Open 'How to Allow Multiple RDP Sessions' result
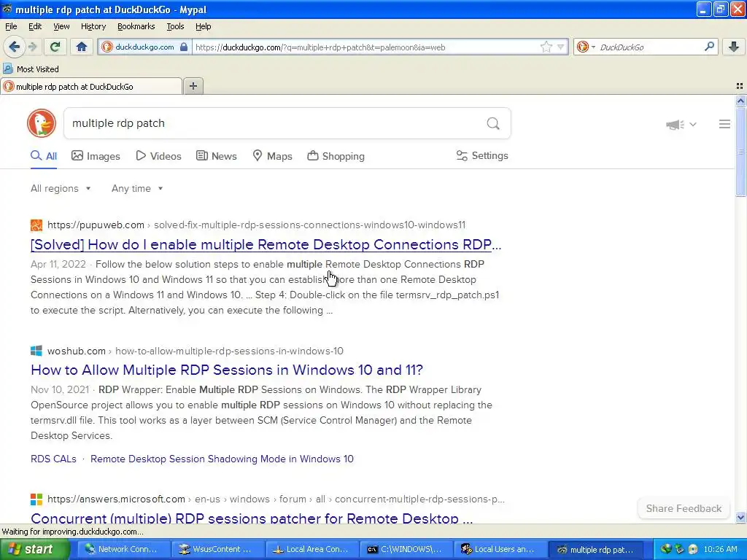Viewport: 747px width, 560px height. coord(227,370)
